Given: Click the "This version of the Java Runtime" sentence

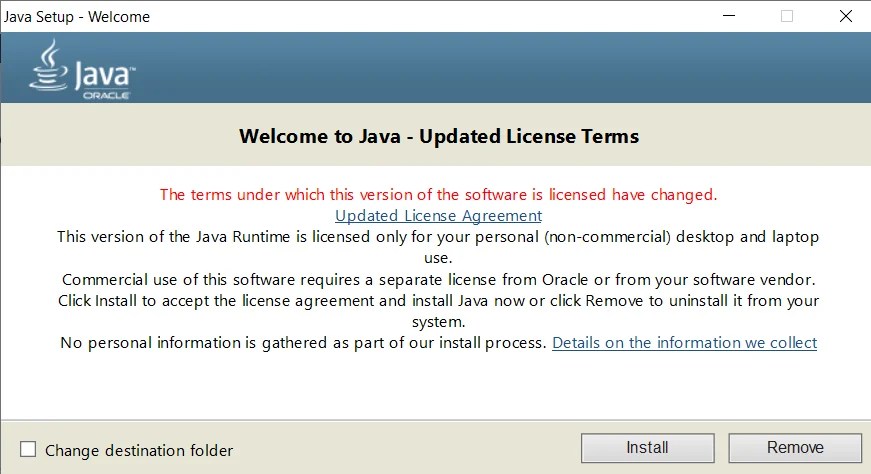Looking at the screenshot, I should (438, 237).
